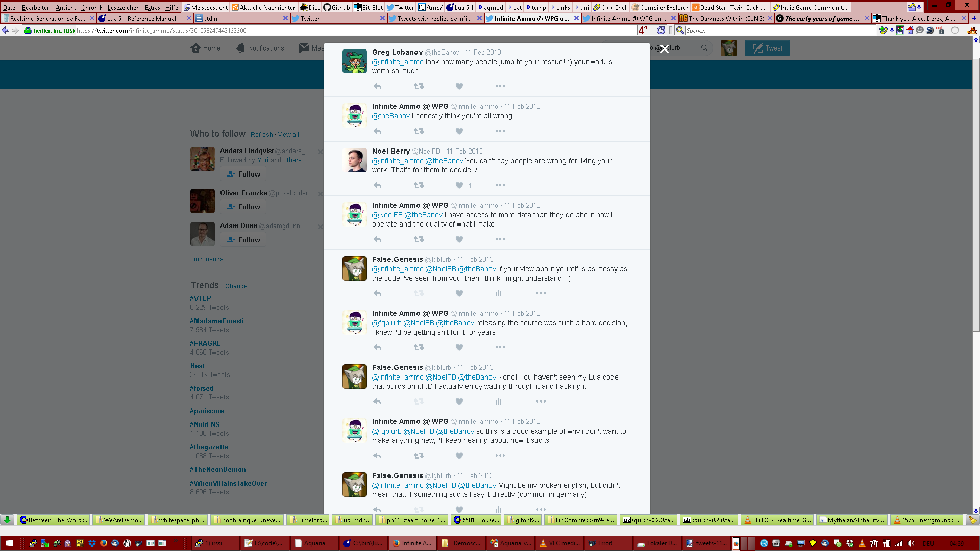View analytics of 'Lua code' tweet
The image size is (980, 551).
[x=498, y=402]
